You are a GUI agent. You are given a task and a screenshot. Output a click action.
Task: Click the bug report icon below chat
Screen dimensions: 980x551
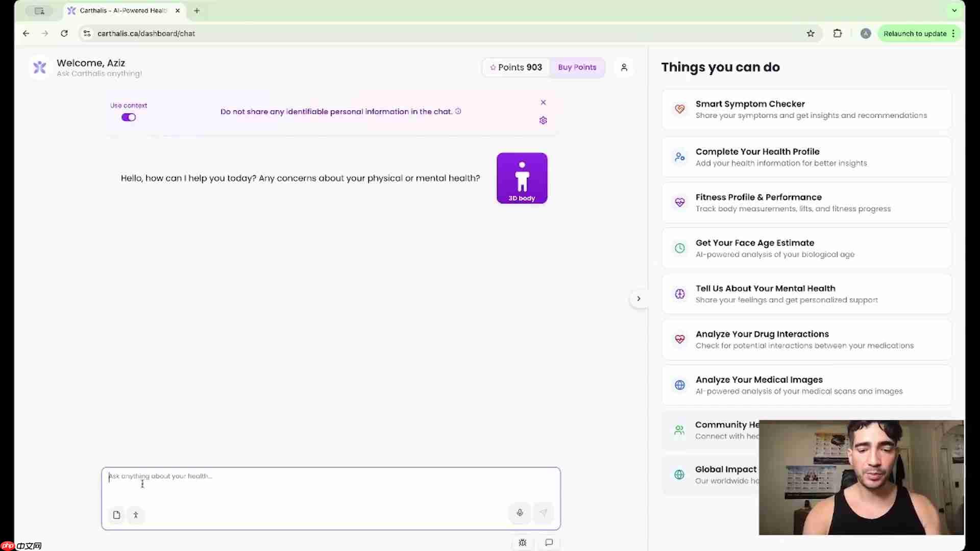pos(523,542)
